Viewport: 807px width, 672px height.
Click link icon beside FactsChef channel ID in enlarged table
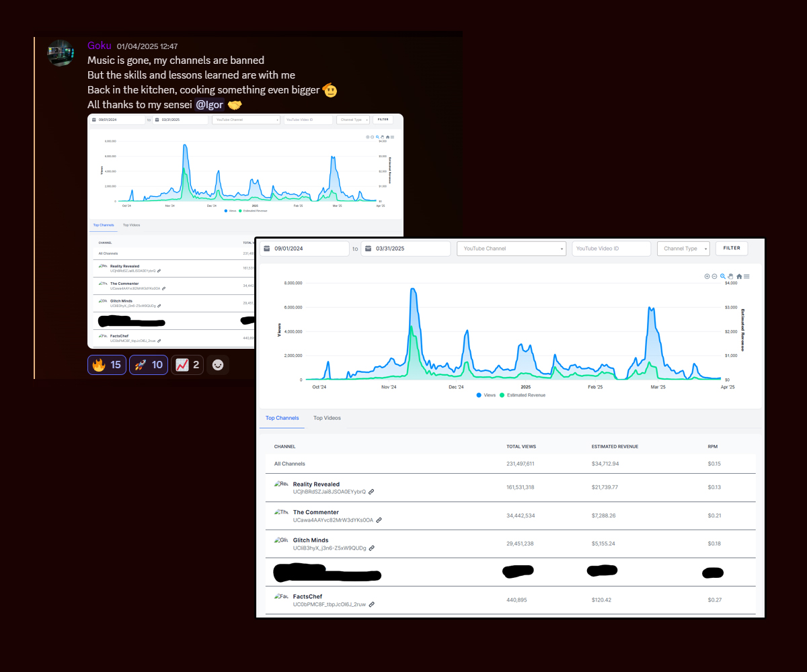click(x=371, y=604)
